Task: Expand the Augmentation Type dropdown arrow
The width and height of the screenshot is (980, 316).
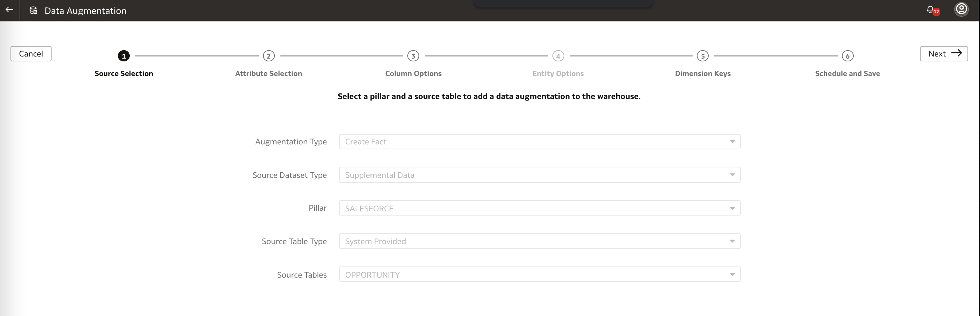Action: click(x=732, y=142)
